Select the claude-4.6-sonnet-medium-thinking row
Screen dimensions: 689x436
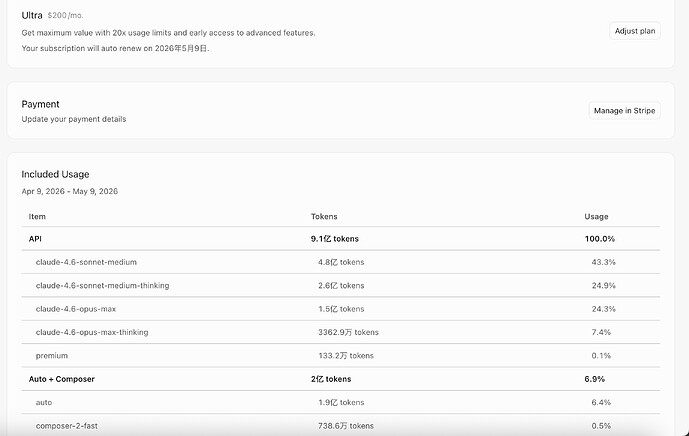(341, 285)
